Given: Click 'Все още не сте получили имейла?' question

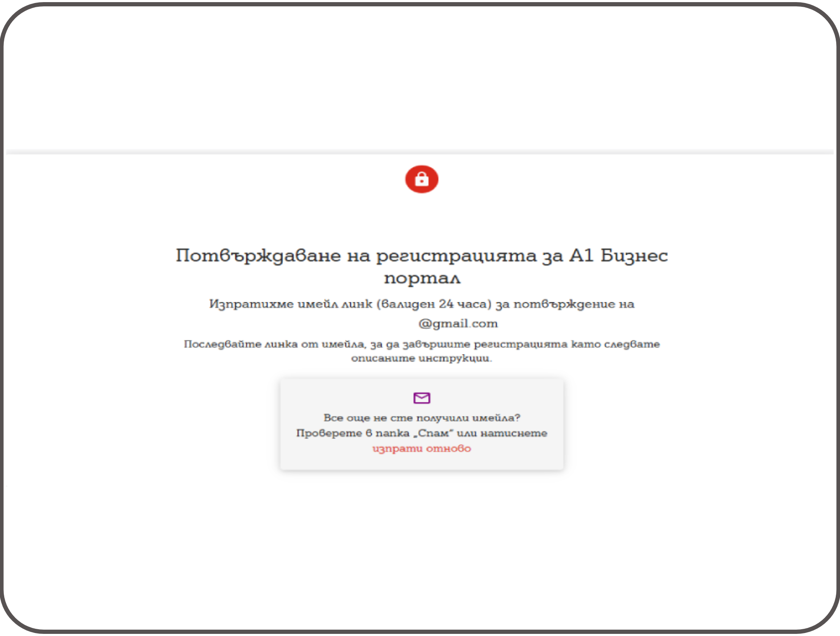Looking at the screenshot, I should tap(421, 418).
